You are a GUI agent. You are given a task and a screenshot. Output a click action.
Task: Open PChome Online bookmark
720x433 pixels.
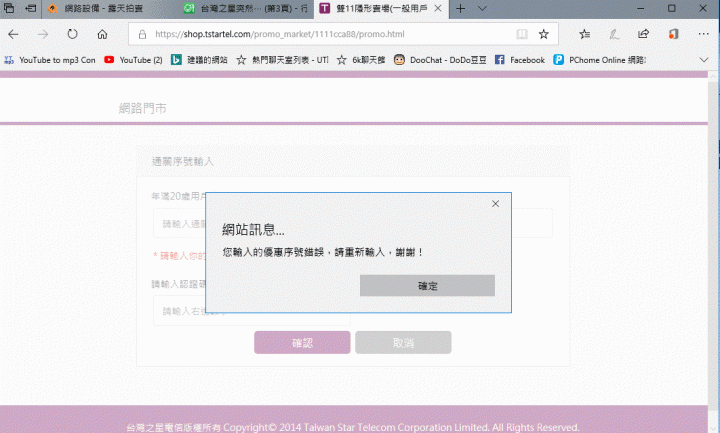tap(600, 60)
